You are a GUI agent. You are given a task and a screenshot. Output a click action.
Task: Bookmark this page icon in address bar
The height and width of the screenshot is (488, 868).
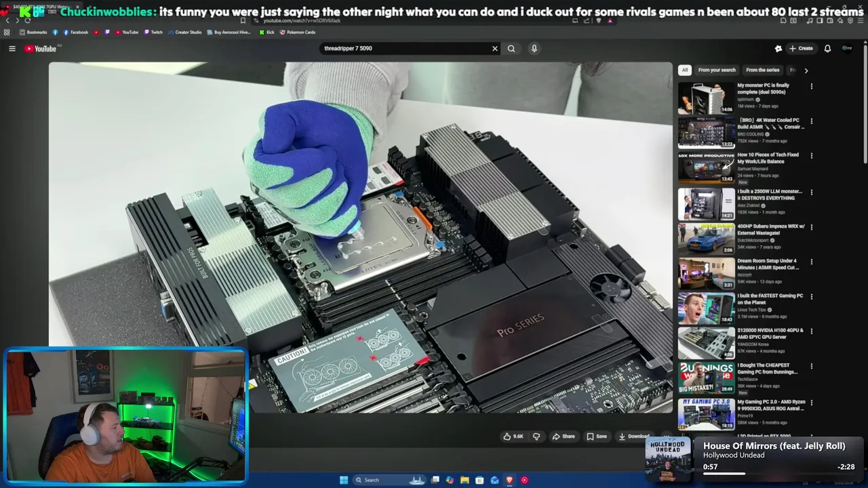[243, 21]
